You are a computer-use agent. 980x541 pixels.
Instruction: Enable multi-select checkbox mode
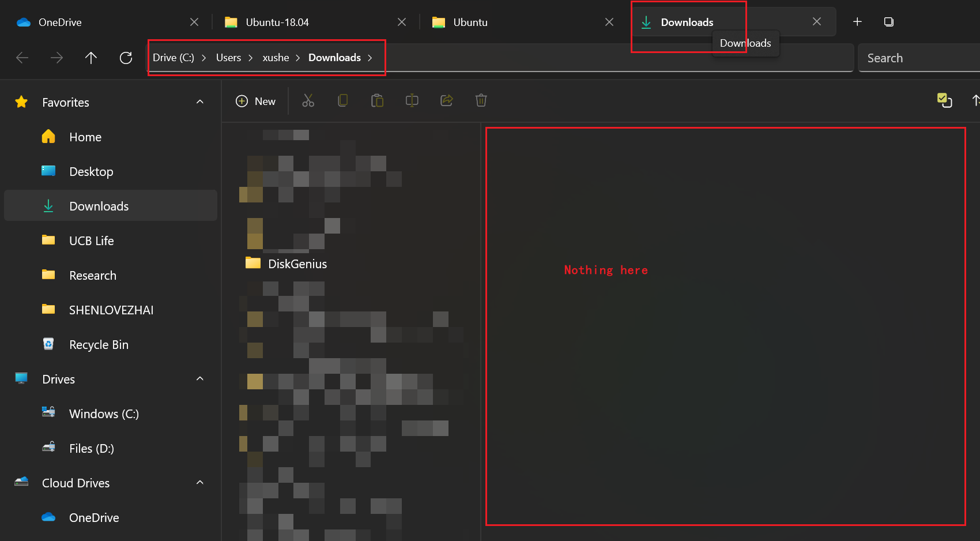[945, 100]
